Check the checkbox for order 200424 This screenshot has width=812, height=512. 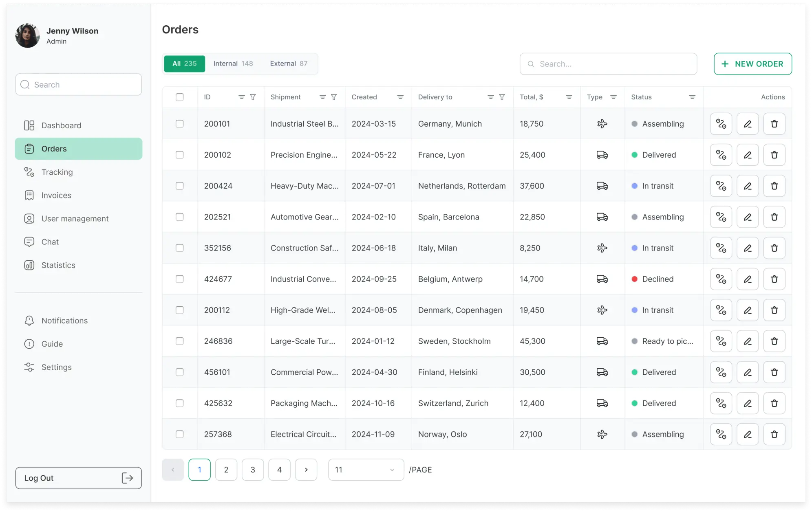pyautogui.click(x=179, y=186)
